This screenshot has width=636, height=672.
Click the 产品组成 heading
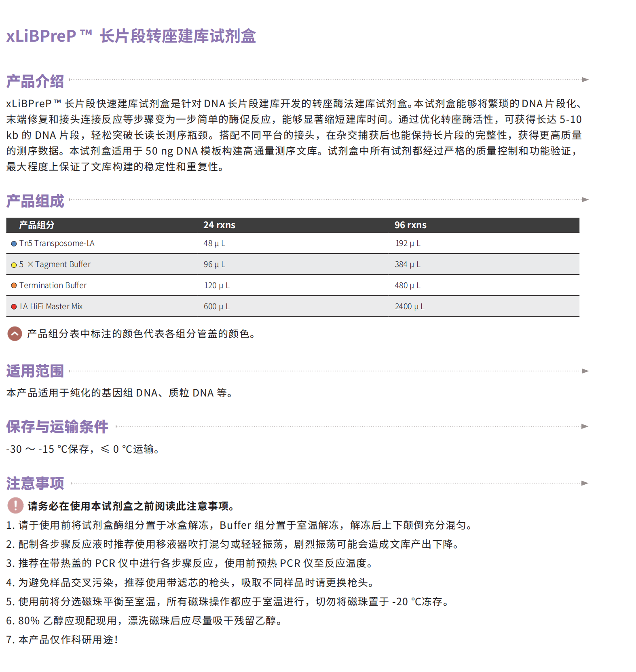35,201
